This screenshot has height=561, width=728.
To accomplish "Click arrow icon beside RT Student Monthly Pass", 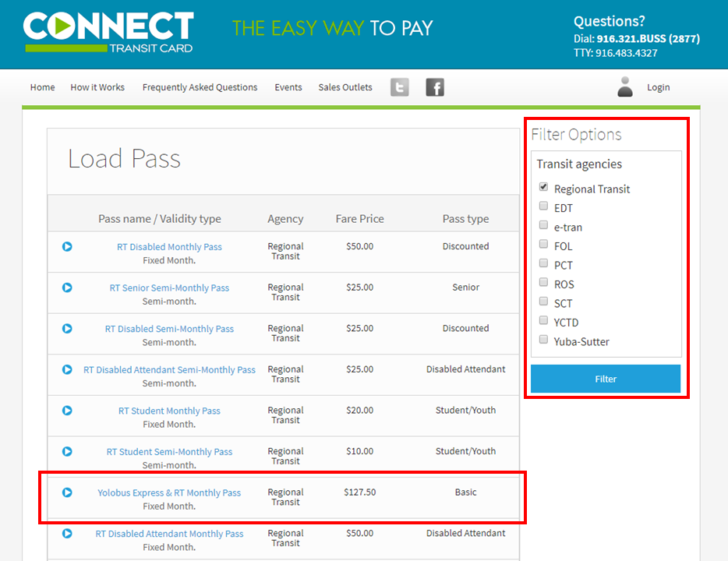I will (67, 411).
